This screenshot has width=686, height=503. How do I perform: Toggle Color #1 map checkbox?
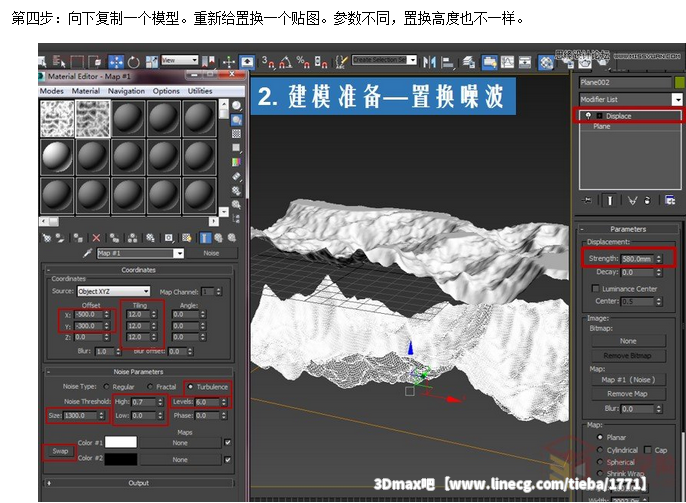coord(228,442)
